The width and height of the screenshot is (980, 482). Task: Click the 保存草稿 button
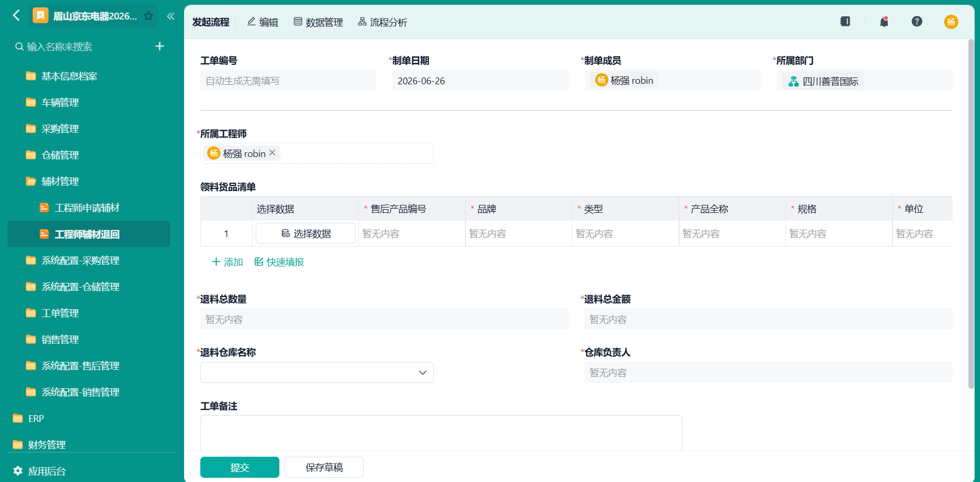[324, 467]
